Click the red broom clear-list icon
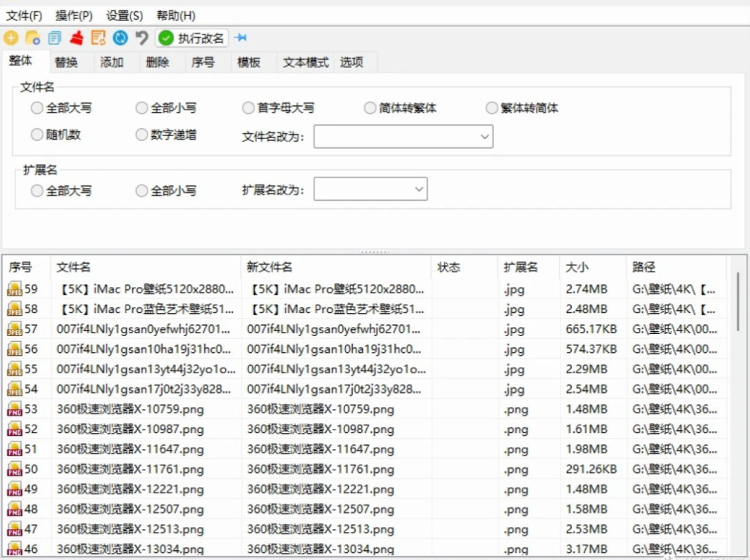750x560 pixels. (76, 38)
